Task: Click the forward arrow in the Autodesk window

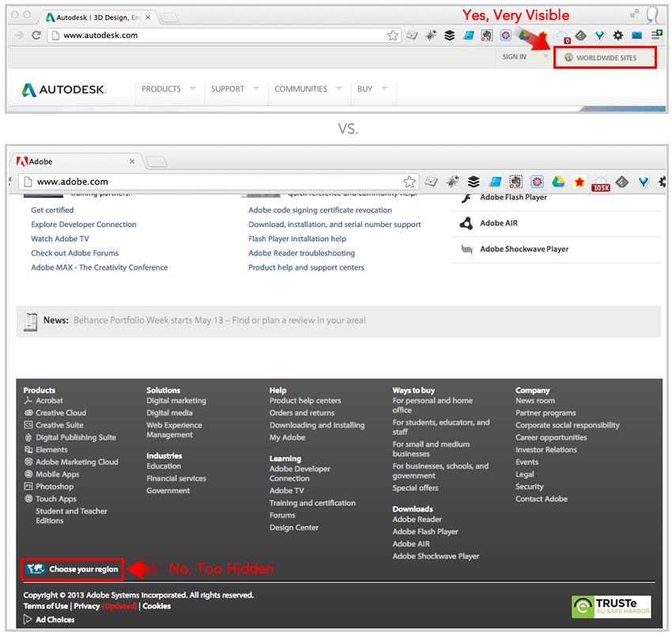Action: (19, 35)
